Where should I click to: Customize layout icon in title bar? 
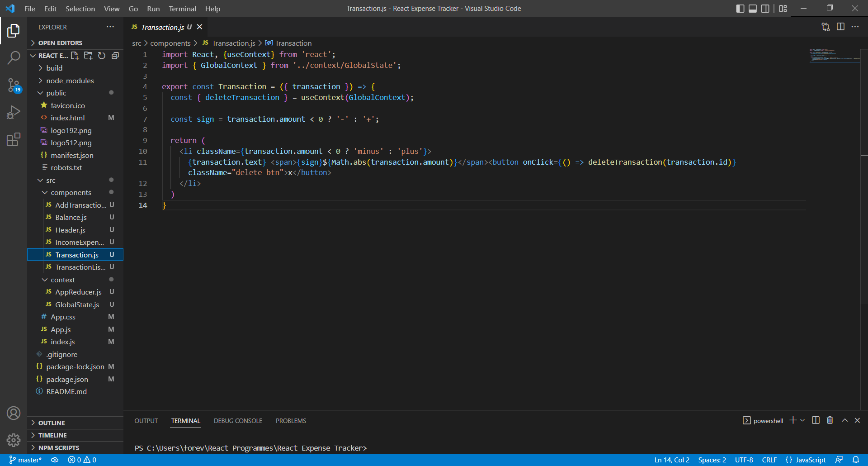(783, 9)
